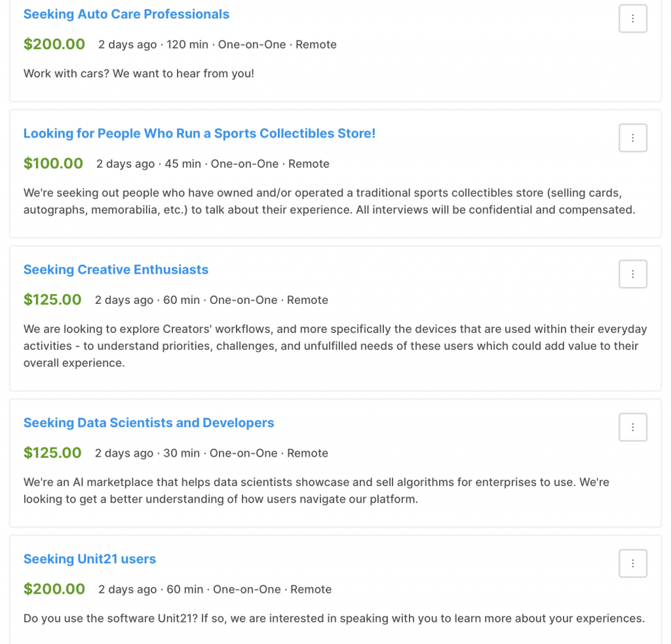Click the Creators' workflows description paragraph
The width and height of the screenshot is (671, 644).
(335, 346)
